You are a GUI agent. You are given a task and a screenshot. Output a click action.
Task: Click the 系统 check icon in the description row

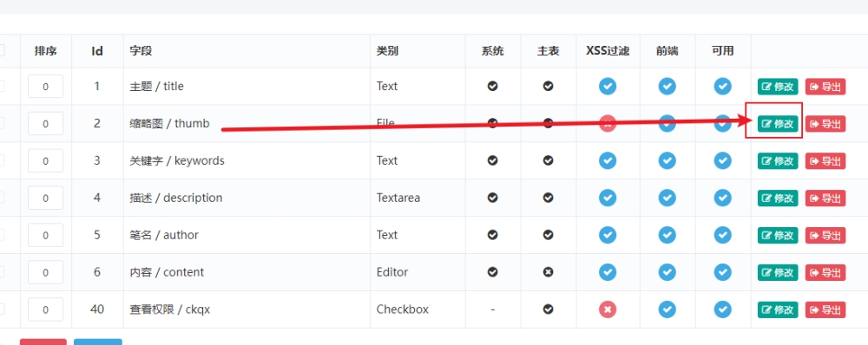(x=493, y=198)
